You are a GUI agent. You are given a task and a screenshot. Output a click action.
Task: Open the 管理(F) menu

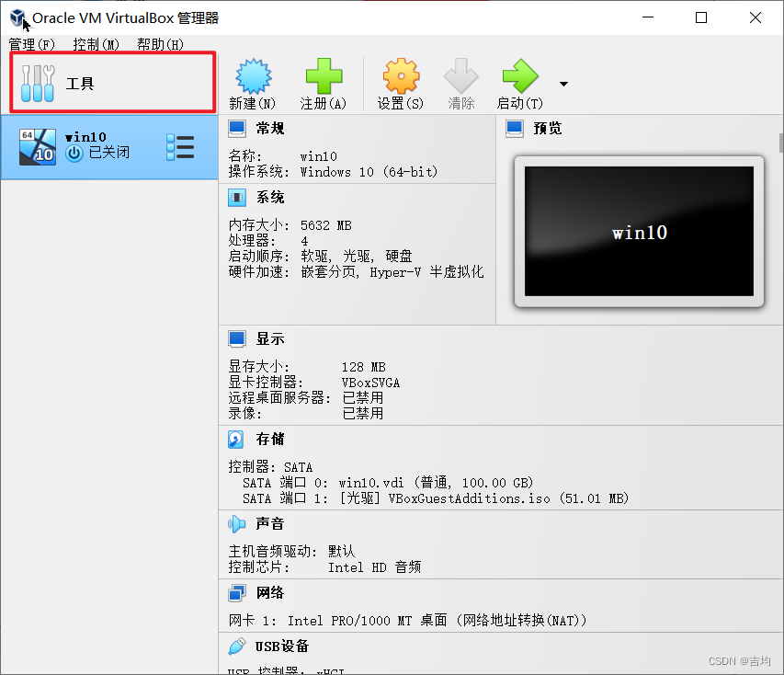pos(31,43)
